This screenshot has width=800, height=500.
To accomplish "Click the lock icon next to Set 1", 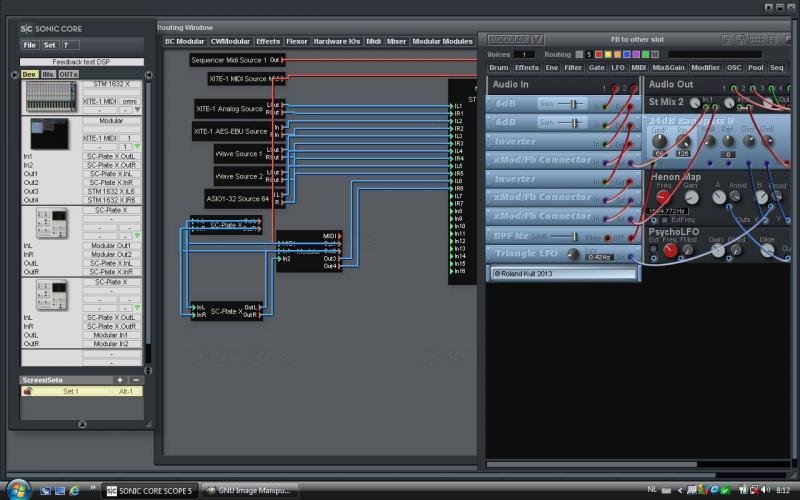I will pos(28,391).
